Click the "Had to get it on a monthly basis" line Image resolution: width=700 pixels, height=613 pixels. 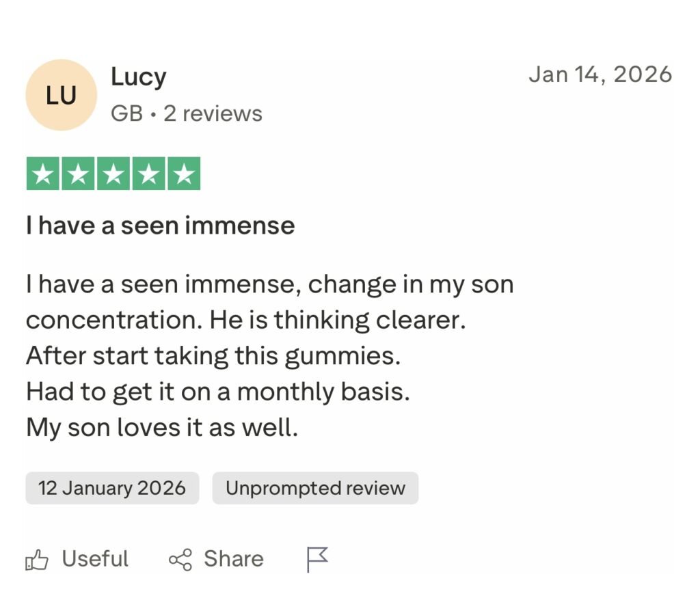pos(217,392)
